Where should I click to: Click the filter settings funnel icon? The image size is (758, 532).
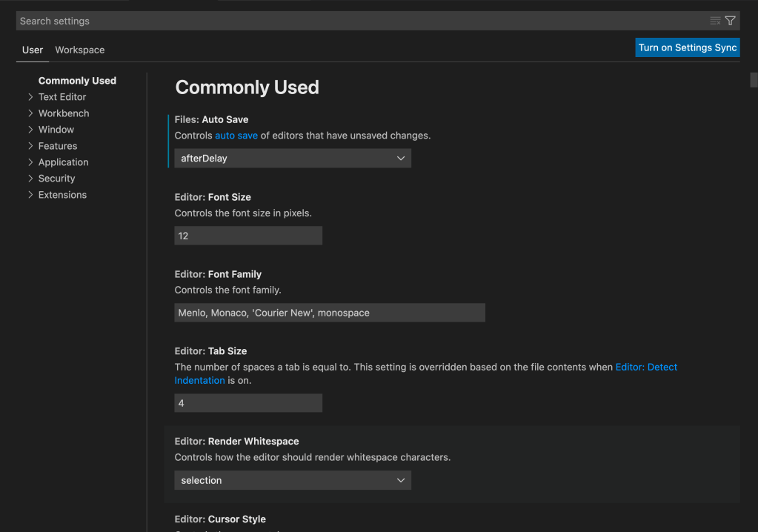click(731, 21)
